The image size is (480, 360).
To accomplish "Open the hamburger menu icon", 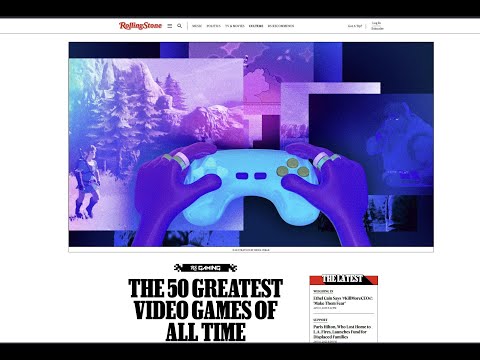I will pos(170,26).
